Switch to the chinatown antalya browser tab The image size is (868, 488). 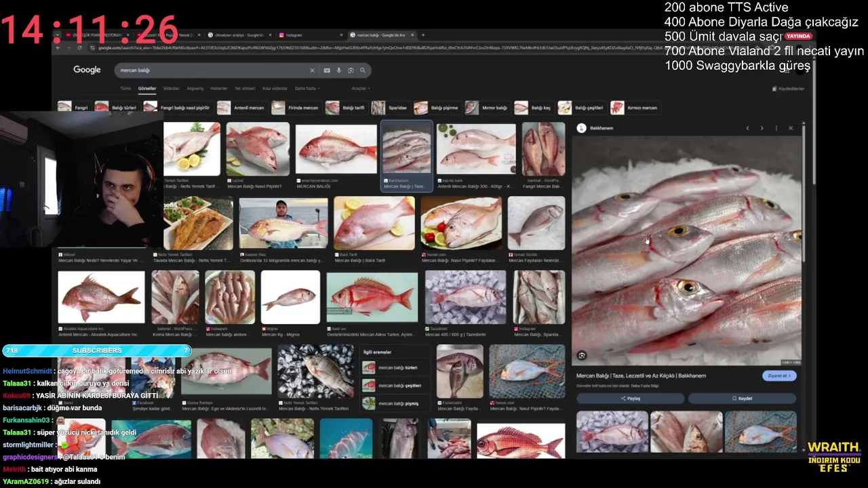click(x=239, y=35)
